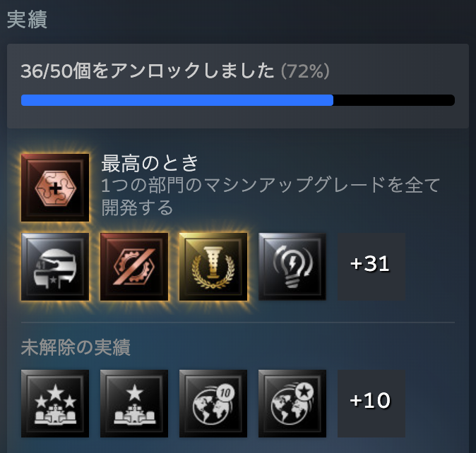Open the 実績 achievements section header
This screenshot has width=476, height=453.
27,20
